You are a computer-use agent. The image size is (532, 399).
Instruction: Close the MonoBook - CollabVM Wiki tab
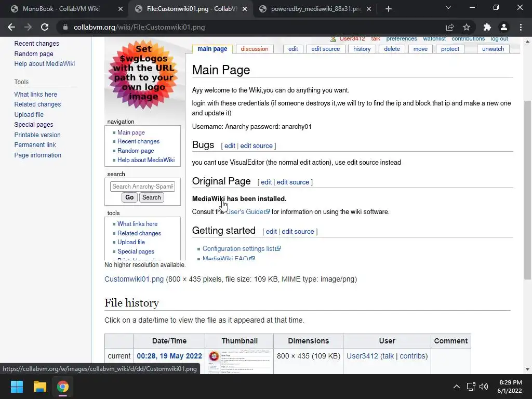point(121,9)
